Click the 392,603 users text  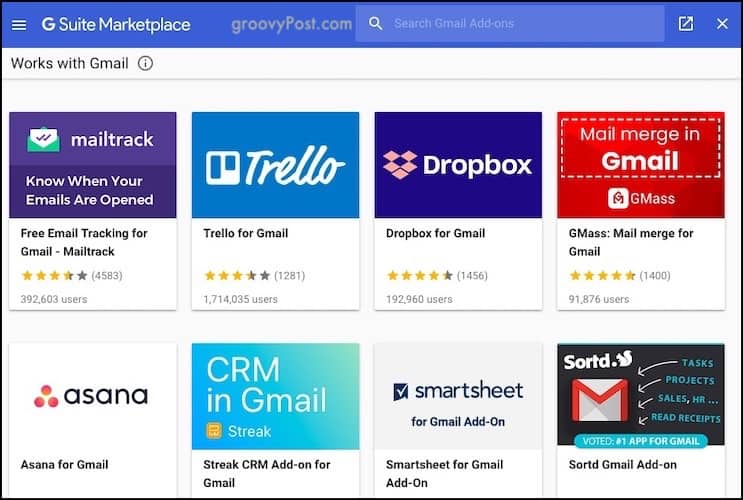click(54, 299)
